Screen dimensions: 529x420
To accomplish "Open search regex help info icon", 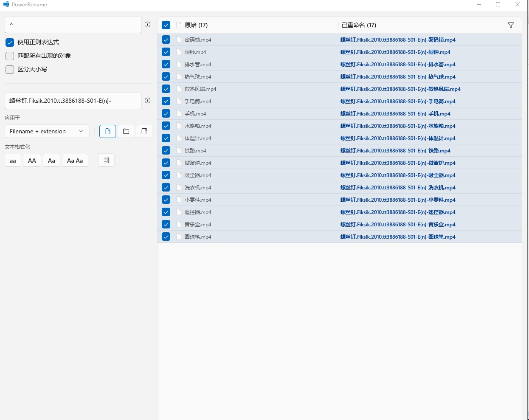I will 147,25.
